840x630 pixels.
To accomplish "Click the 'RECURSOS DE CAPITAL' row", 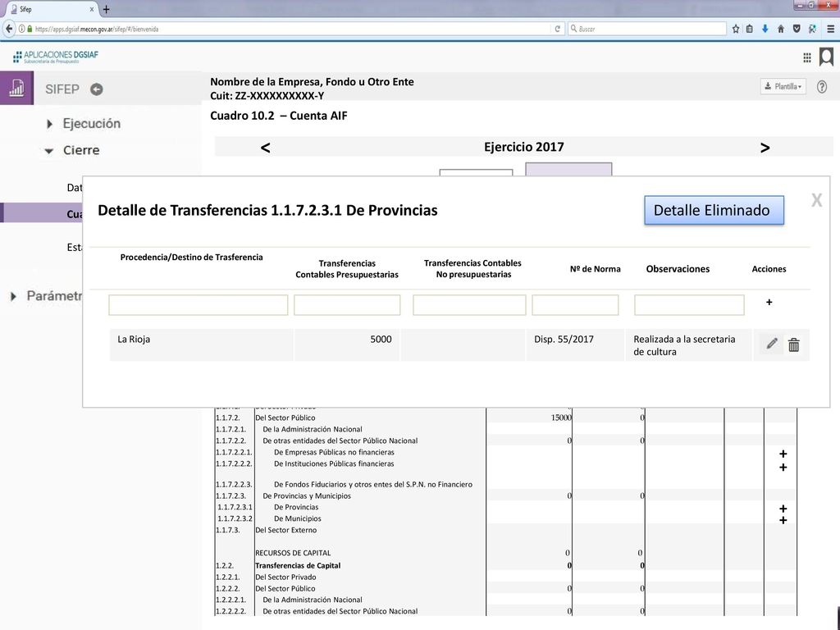I will (x=293, y=553).
